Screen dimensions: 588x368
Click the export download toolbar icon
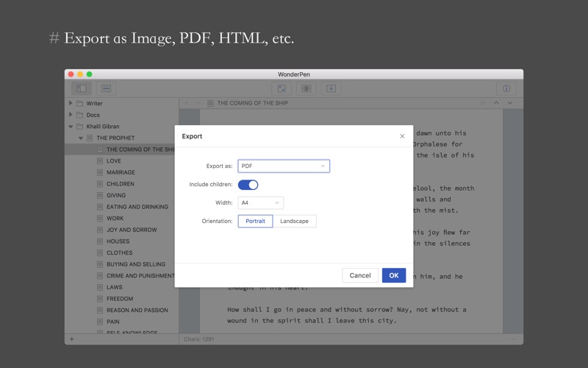click(x=331, y=88)
